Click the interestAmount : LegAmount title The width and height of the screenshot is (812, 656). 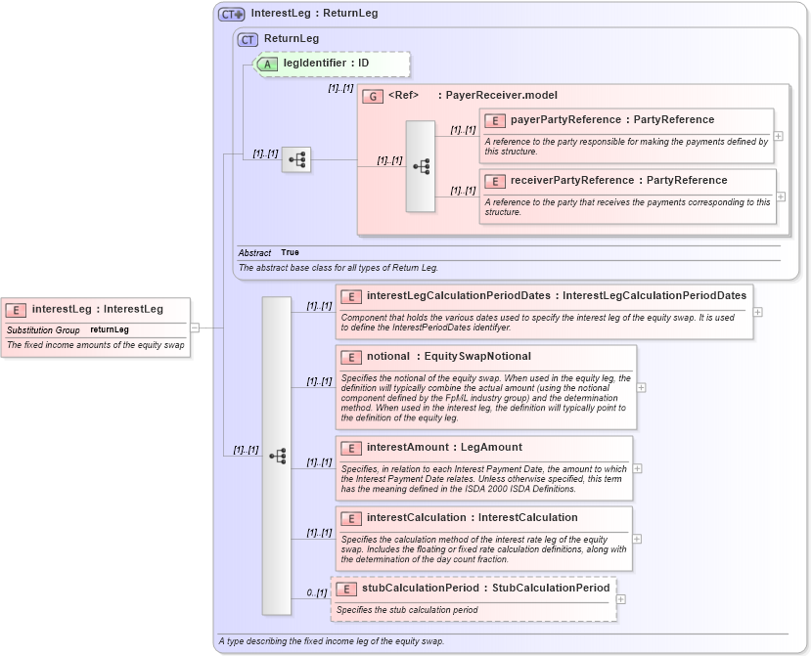coord(444,447)
